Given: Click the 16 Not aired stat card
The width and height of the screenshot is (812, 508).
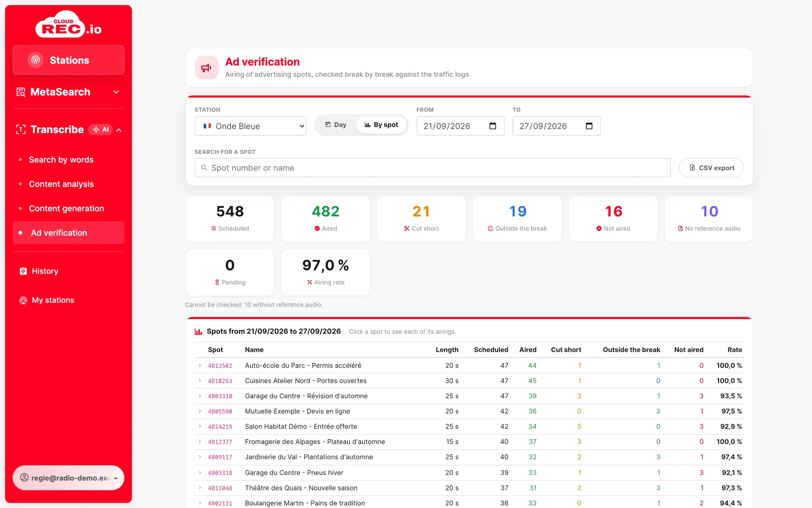Looking at the screenshot, I should click(x=614, y=219).
